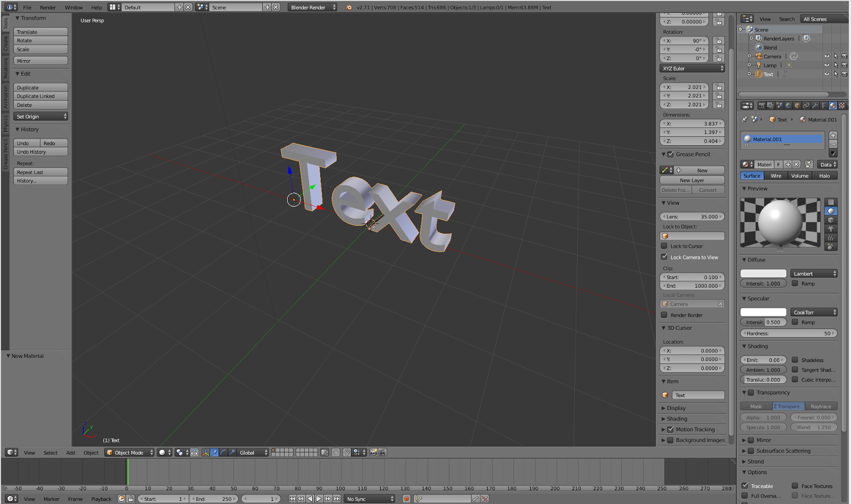
Task: Select the flat plane preview type icon
Action: pos(831,202)
